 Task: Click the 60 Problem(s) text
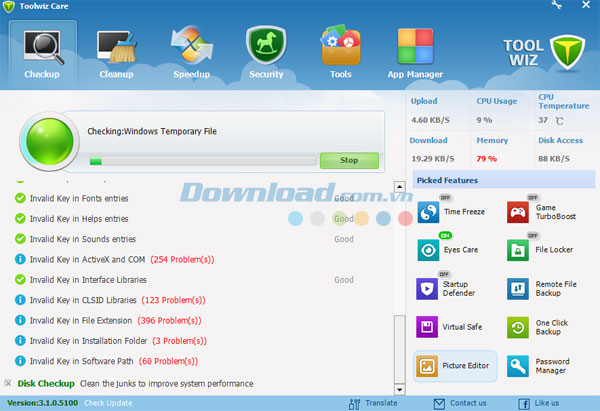point(168,361)
